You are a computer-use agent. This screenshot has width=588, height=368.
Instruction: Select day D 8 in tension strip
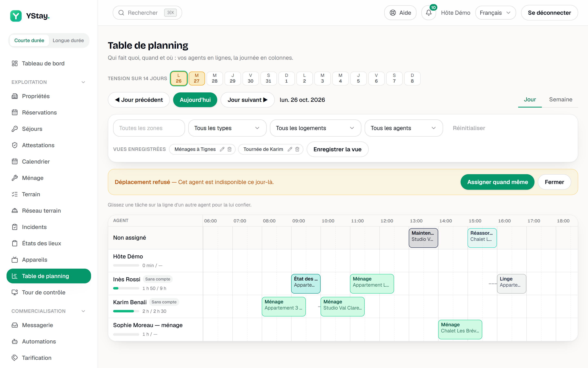(x=412, y=78)
